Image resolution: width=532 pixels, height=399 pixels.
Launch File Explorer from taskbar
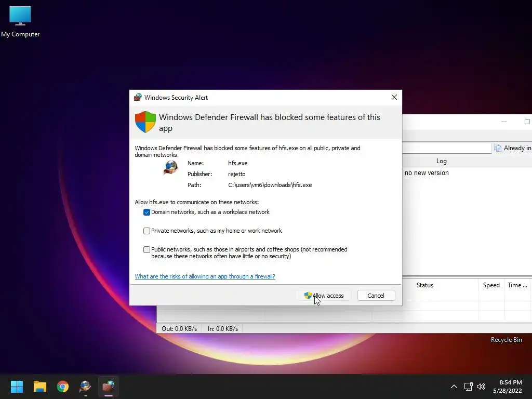pyautogui.click(x=39, y=387)
